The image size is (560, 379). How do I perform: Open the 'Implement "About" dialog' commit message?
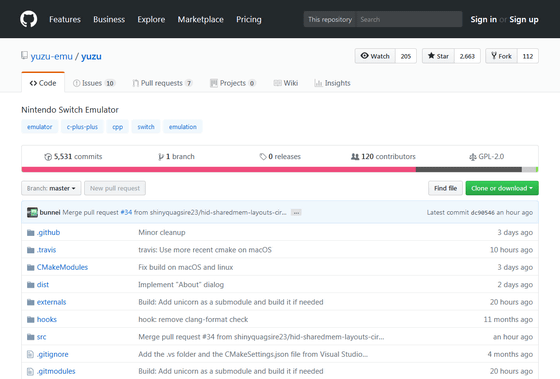(x=181, y=285)
